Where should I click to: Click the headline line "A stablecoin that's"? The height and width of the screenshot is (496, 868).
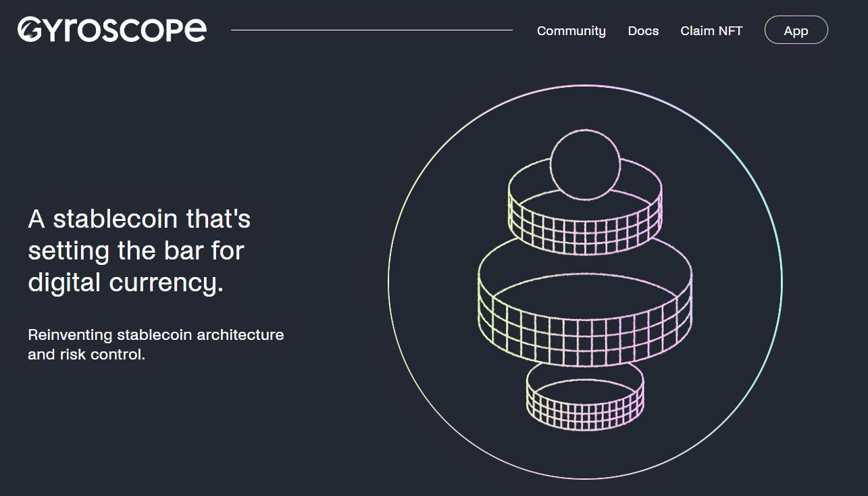(x=139, y=219)
